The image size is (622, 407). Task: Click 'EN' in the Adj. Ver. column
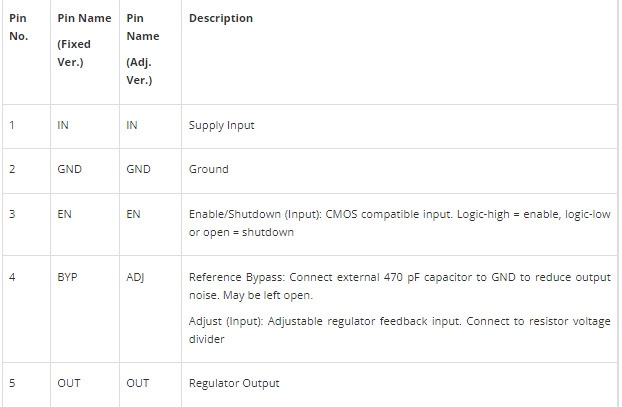coord(134,215)
